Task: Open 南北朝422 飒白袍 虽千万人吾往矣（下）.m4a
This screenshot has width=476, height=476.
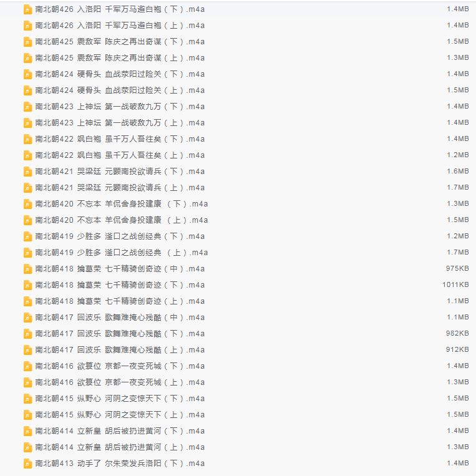Action: point(120,139)
